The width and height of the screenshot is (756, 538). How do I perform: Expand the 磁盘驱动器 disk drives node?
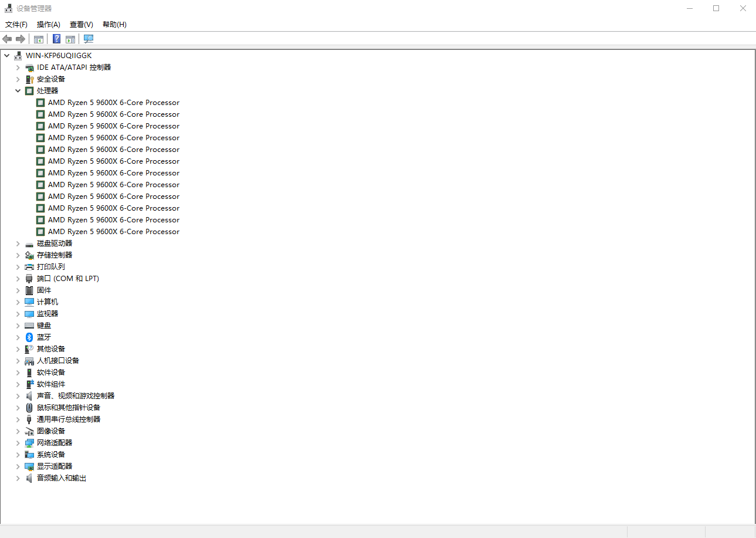click(x=18, y=243)
